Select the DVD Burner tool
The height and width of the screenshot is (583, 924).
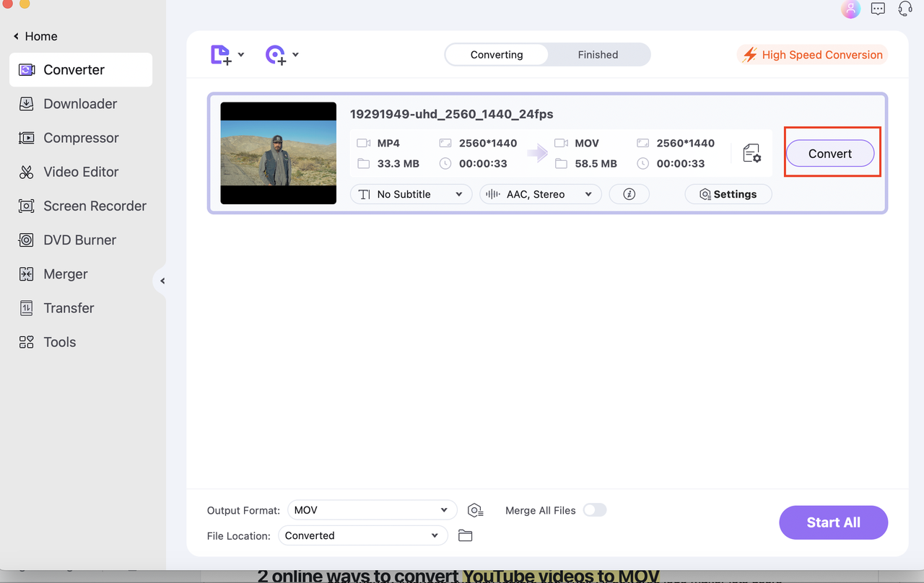(79, 240)
